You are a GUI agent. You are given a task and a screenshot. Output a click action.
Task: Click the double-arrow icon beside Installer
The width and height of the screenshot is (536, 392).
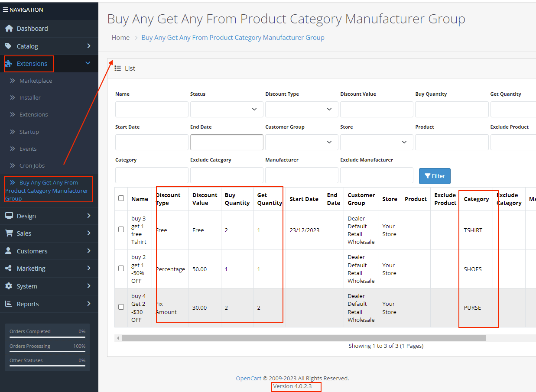click(13, 97)
